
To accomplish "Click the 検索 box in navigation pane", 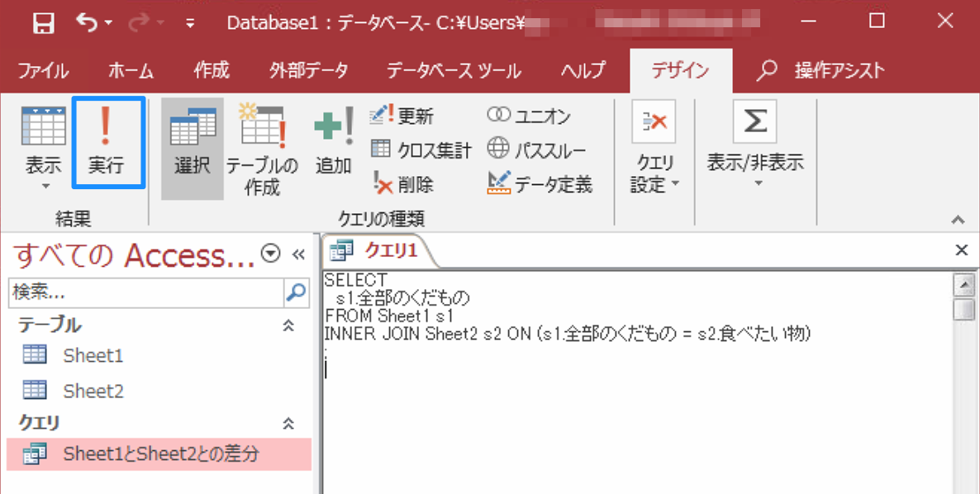I will point(146,292).
